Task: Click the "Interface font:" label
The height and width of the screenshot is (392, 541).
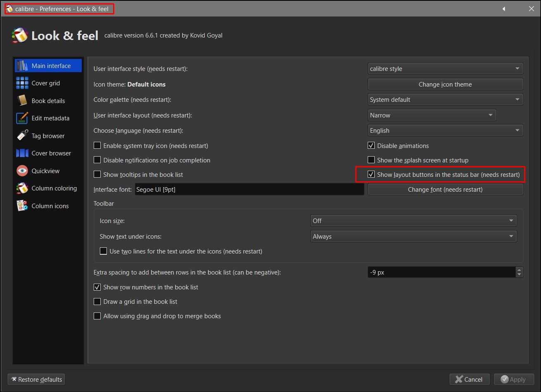Action: point(113,190)
